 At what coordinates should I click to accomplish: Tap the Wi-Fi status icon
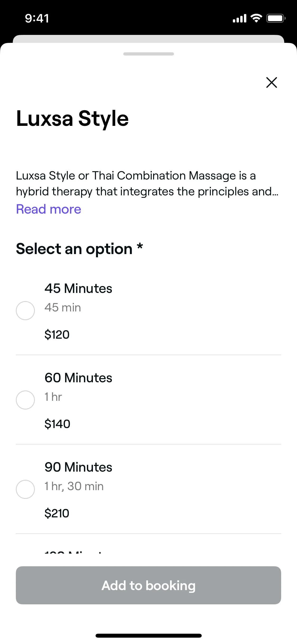(x=256, y=18)
